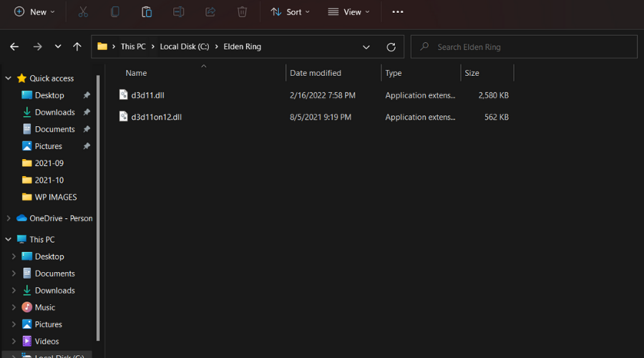
Task: Expand address bar history dropdown
Action: 366,47
